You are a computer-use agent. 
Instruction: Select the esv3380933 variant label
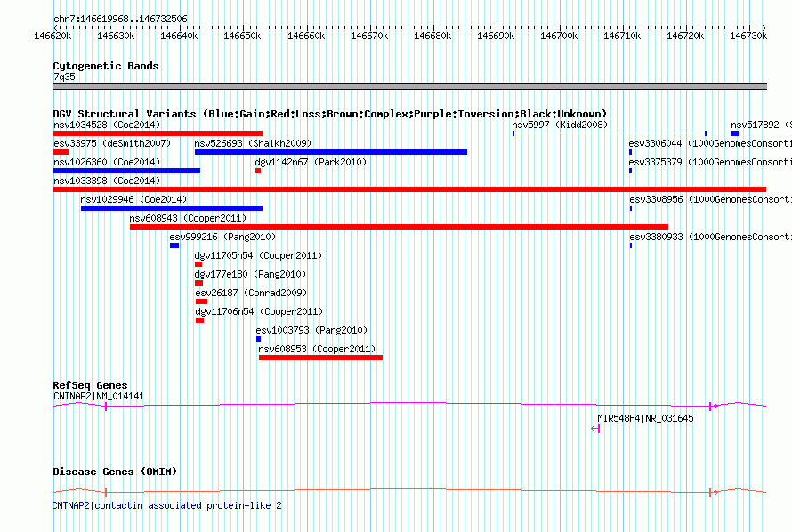(x=710, y=237)
